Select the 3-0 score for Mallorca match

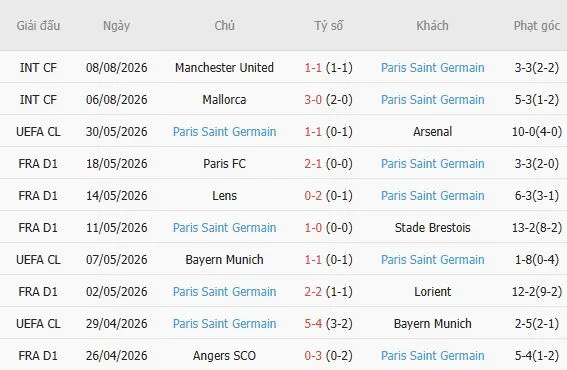coord(313,99)
